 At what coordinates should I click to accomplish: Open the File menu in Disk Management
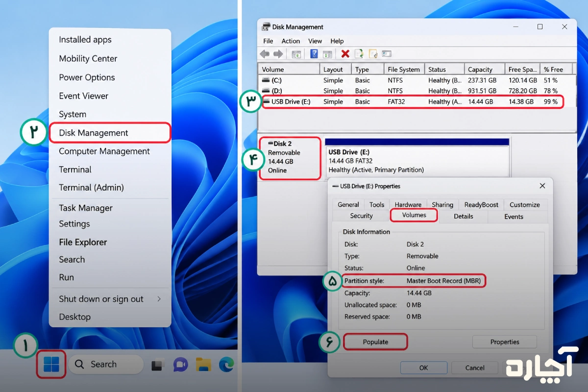(268, 41)
